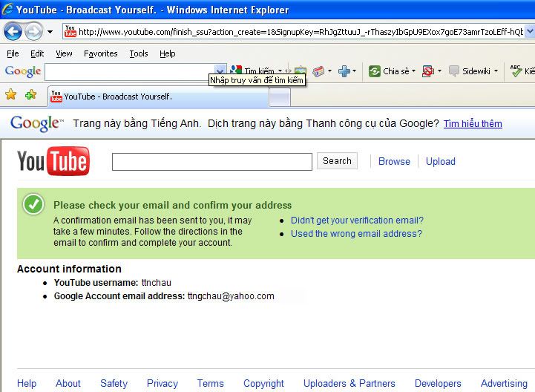Open the Upload link
The width and height of the screenshot is (535, 392).
pyautogui.click(x=440, y=161)
